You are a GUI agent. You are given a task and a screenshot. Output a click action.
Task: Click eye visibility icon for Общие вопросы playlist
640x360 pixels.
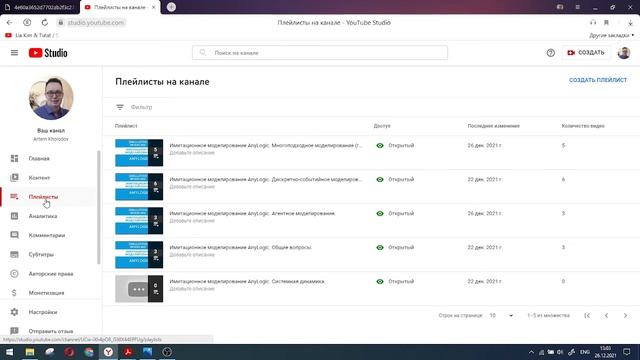(380, 247)
